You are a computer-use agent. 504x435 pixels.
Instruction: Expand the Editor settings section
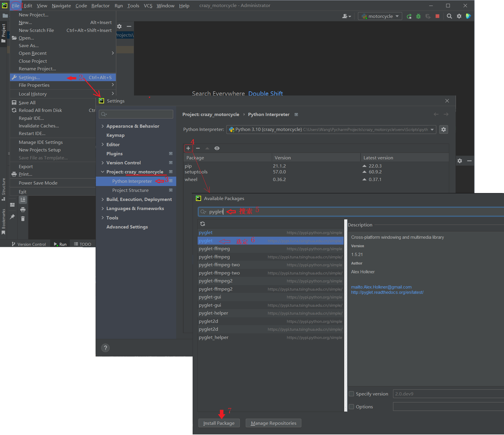103,144
